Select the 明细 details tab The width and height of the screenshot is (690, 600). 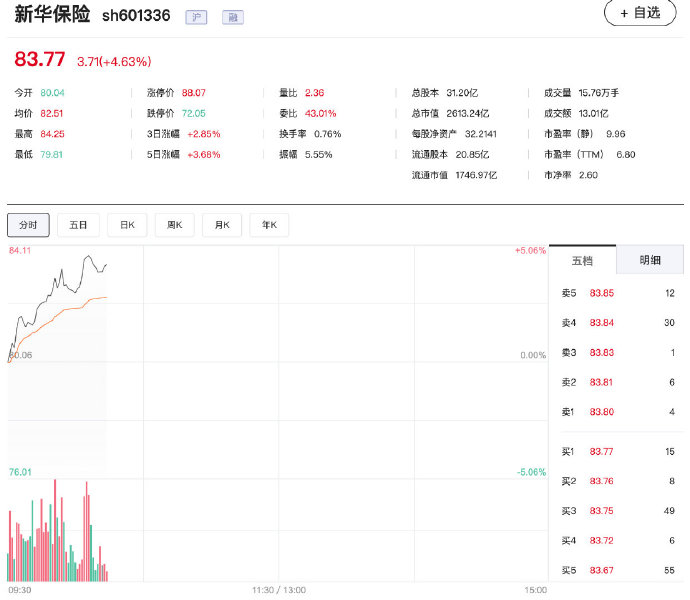[x=650, y=260]
